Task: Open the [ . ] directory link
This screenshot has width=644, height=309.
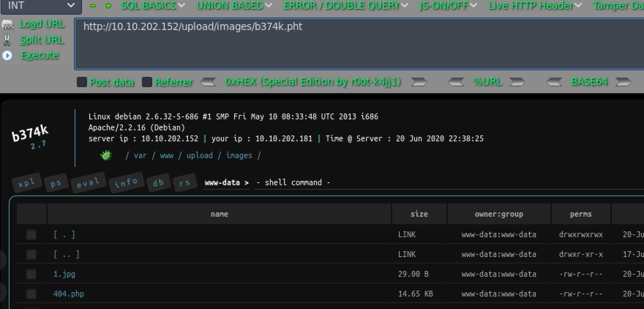Action: [x=64, y=234]
